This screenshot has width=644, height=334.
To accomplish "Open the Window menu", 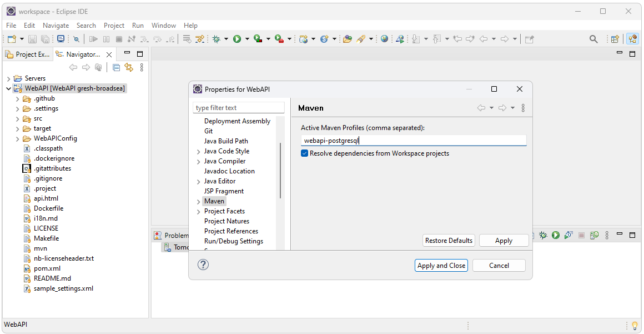I will click(x=163, y=26).
